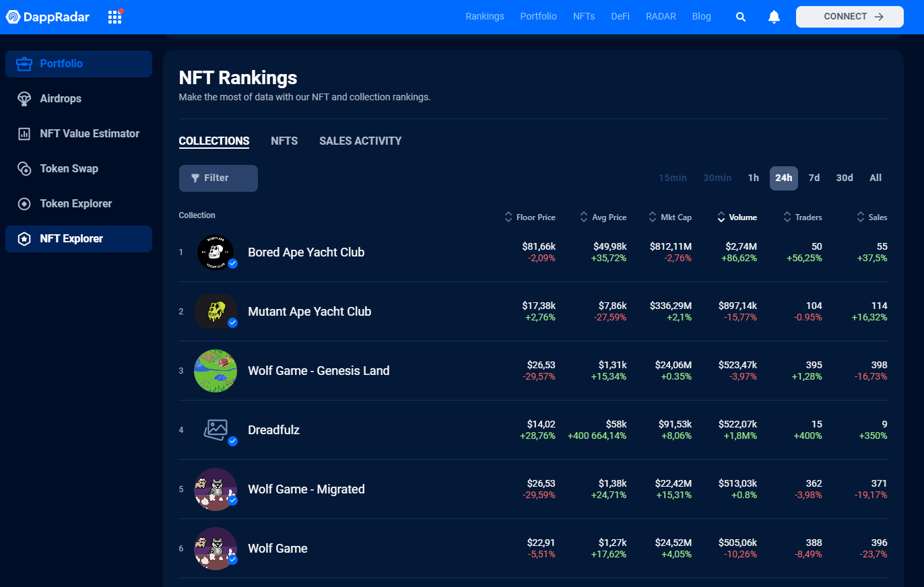Open NFTs in the top navigation
The height and width of the screenshot is (587, 924).
[x=584, y=17]
